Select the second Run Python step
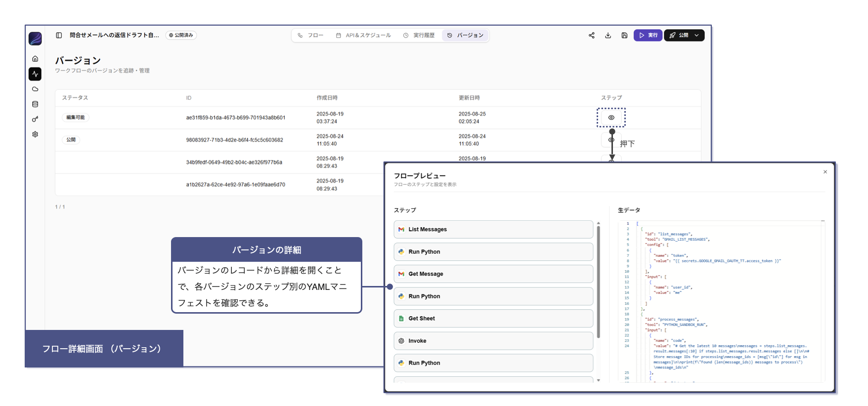Viewport: 868px width, 406px height. tap(493, 296)
